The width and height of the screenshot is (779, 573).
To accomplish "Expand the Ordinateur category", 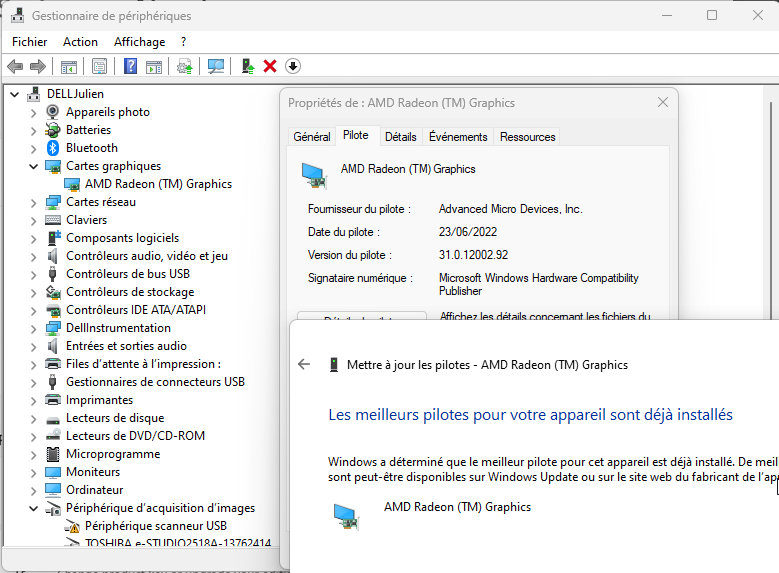I will pos(33,491).
